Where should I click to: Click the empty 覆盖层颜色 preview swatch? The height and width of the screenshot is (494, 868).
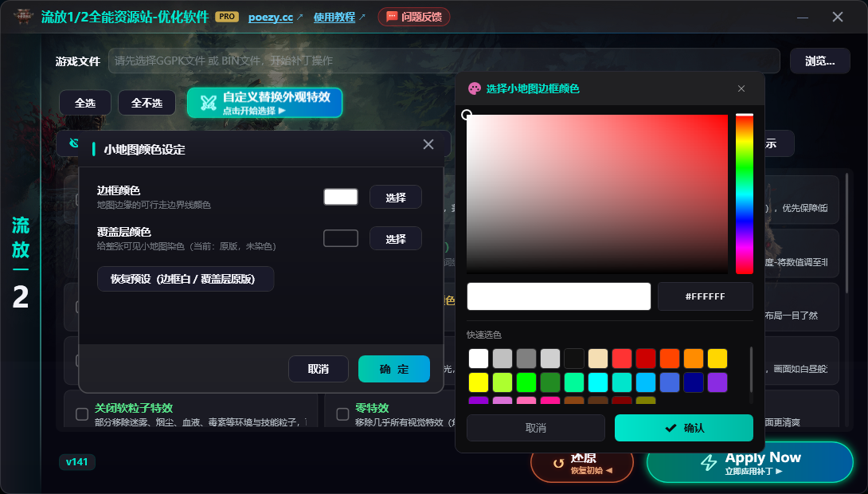(341, 238)
